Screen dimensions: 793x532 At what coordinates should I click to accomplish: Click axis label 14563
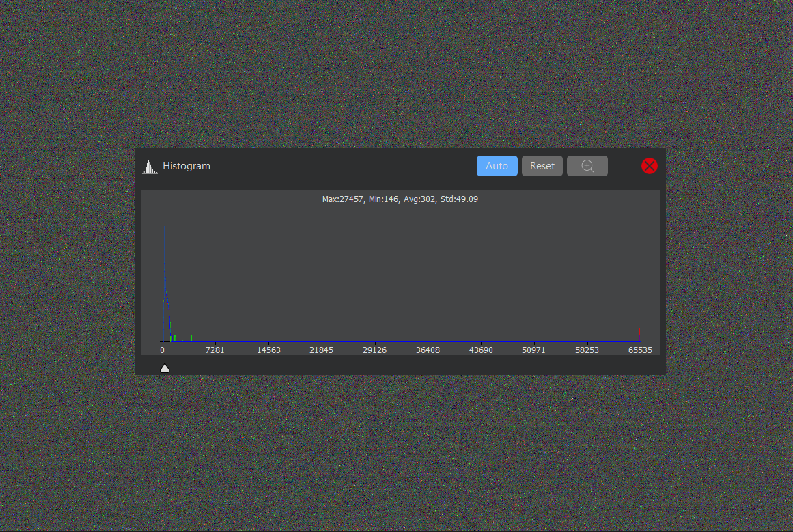pos(268,350)
